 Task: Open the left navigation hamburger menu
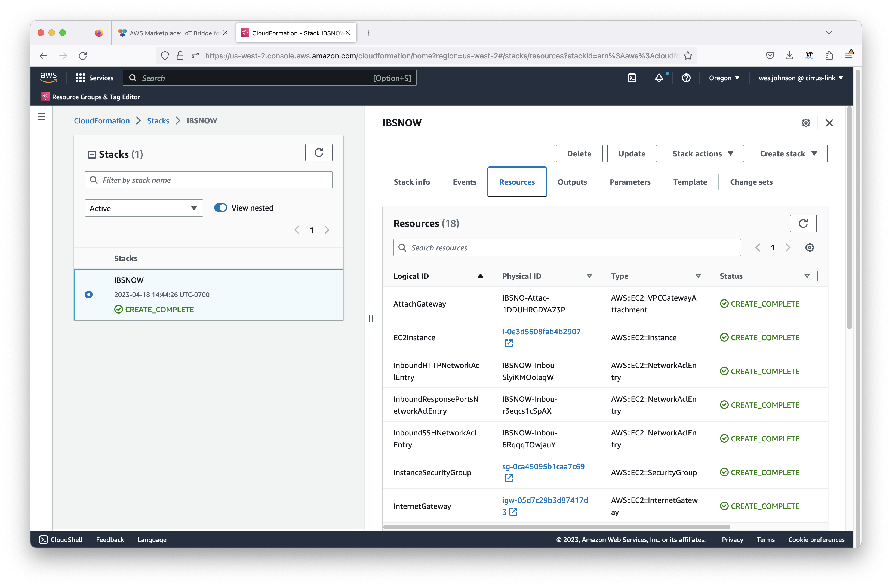(41, 117)
